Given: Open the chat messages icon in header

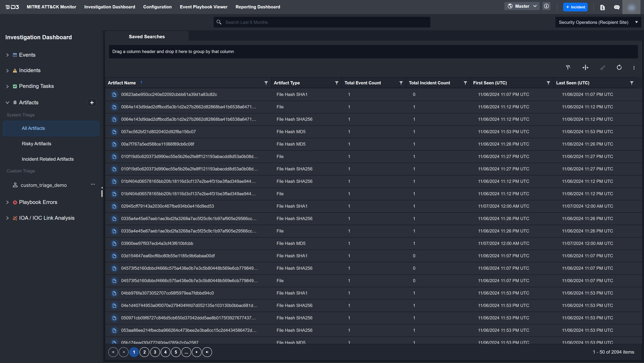Looking at the screenshot, I should click(x=616, y=7).
